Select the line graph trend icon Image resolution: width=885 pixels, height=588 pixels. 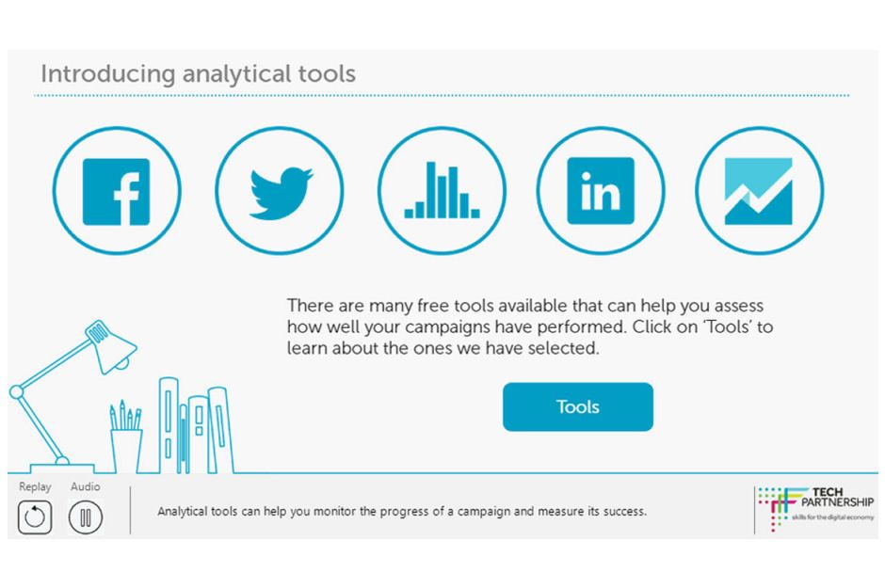tap(759, 191)
